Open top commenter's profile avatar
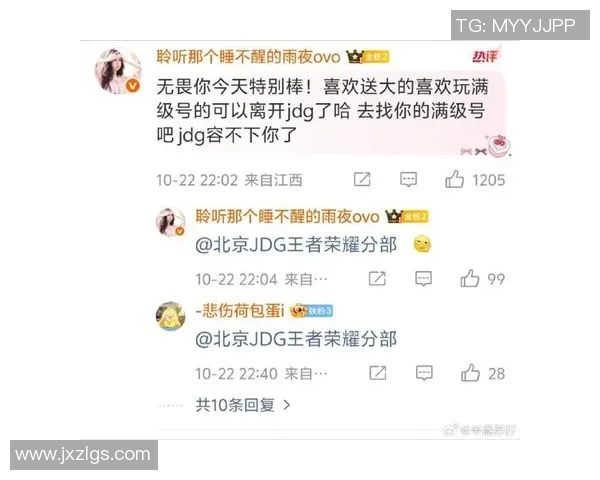The height and width of the screenshot is (480, 600). click(x=118, y=71)
